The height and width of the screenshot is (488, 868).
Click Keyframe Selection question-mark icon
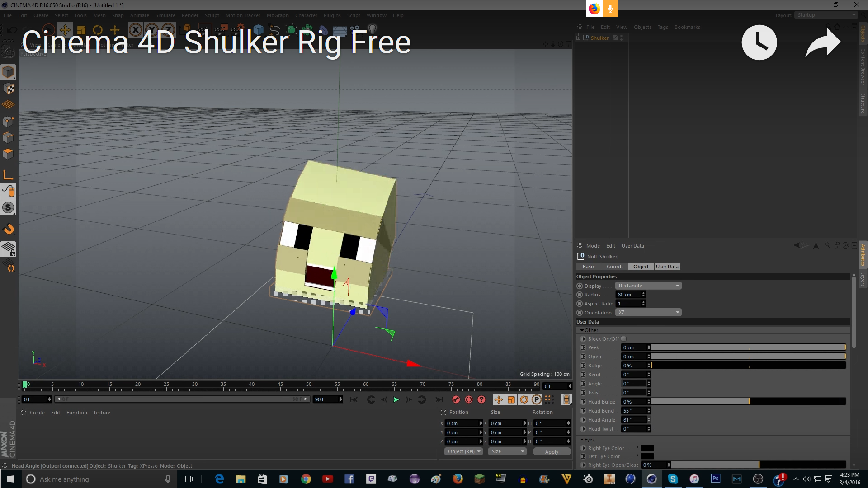pos(481,399)
